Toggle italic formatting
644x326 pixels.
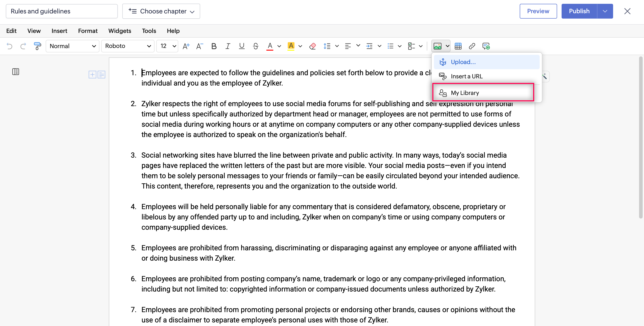[x=228, y=46]
